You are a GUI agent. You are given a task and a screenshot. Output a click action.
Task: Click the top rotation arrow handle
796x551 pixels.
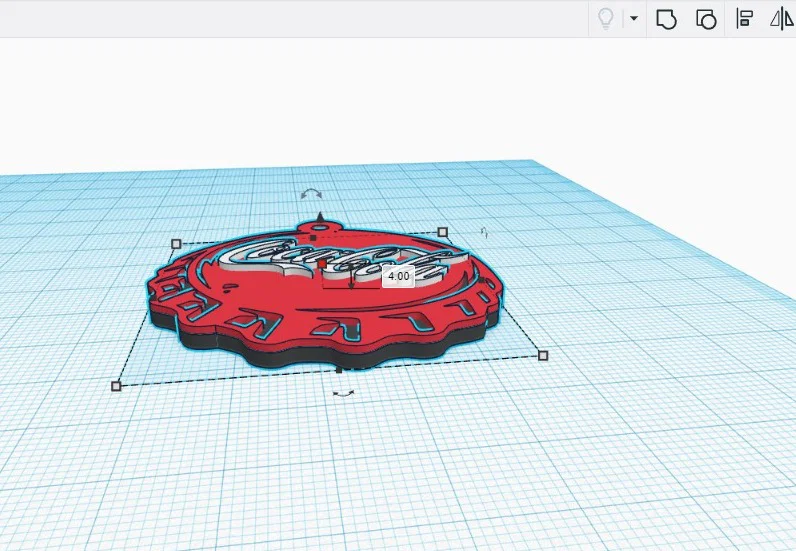point(311,194)
